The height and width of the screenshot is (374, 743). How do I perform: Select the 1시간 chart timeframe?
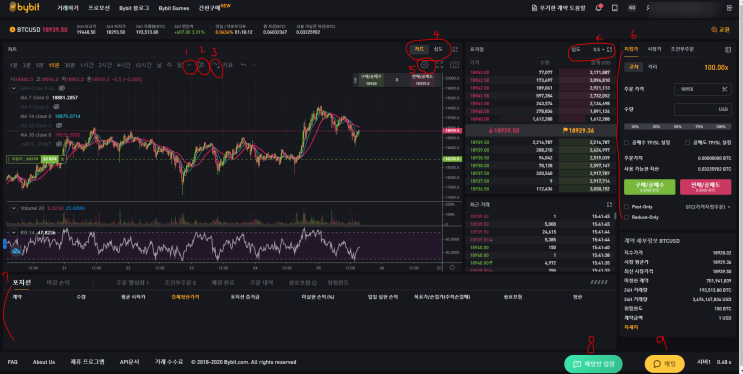click(x=87, y=65)
